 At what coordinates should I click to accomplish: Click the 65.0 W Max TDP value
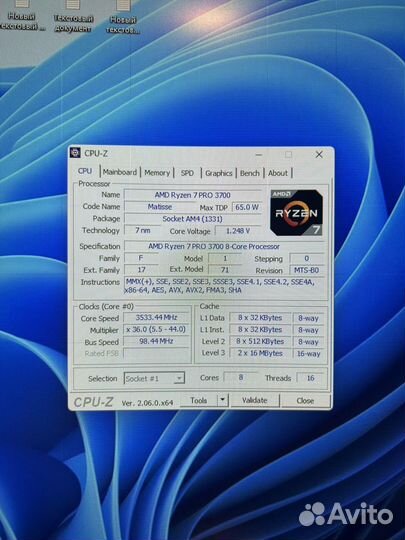pos(247,207)
